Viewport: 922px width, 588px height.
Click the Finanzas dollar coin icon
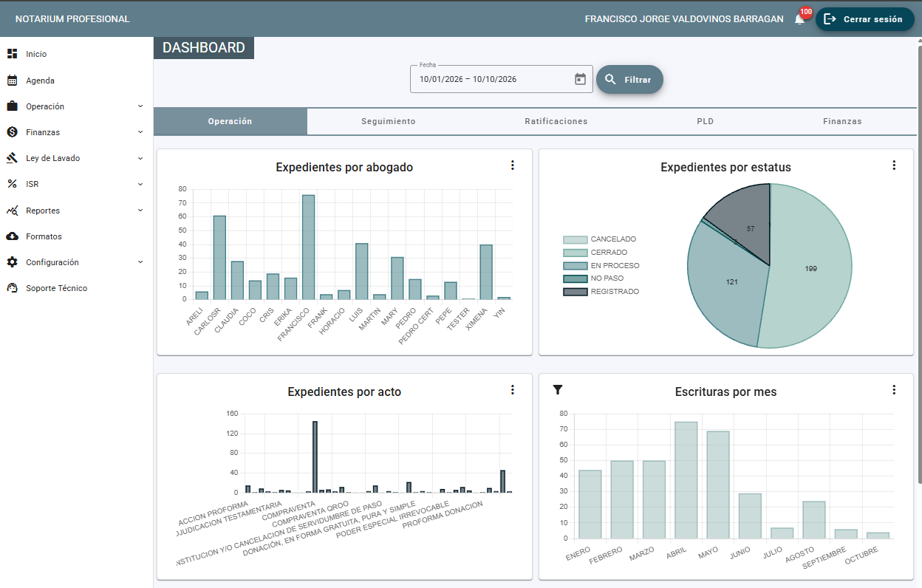click(x=12, y=132)
